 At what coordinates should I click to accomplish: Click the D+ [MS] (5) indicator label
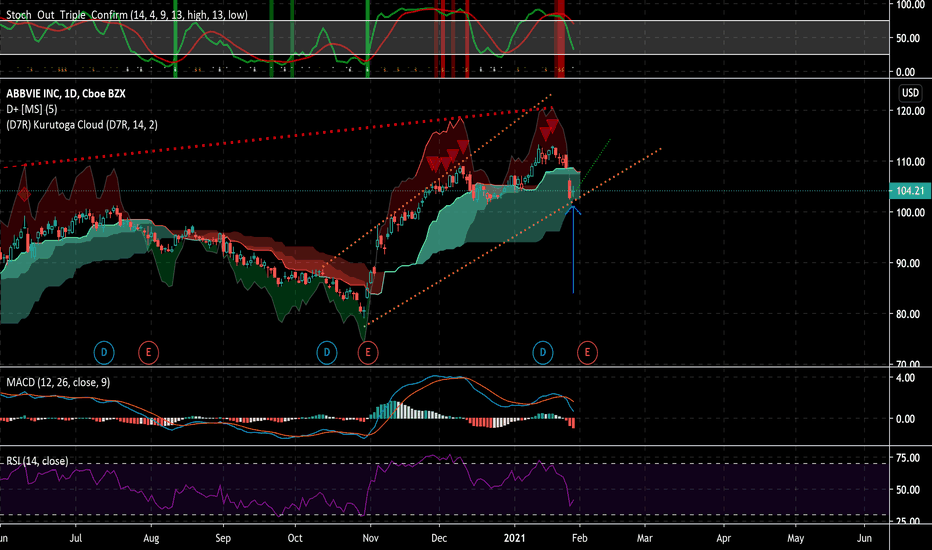click(32, 109)
